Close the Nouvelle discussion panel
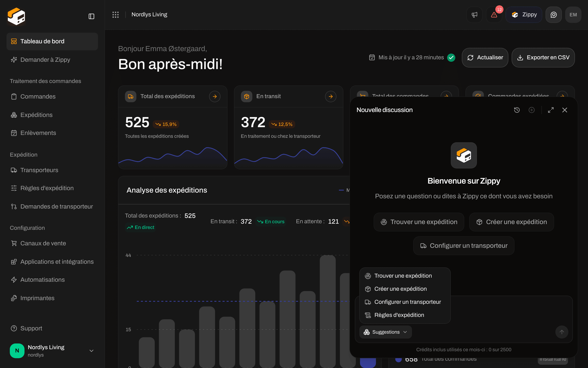Screen dimensions: 588x368 [x=565, y=110]
